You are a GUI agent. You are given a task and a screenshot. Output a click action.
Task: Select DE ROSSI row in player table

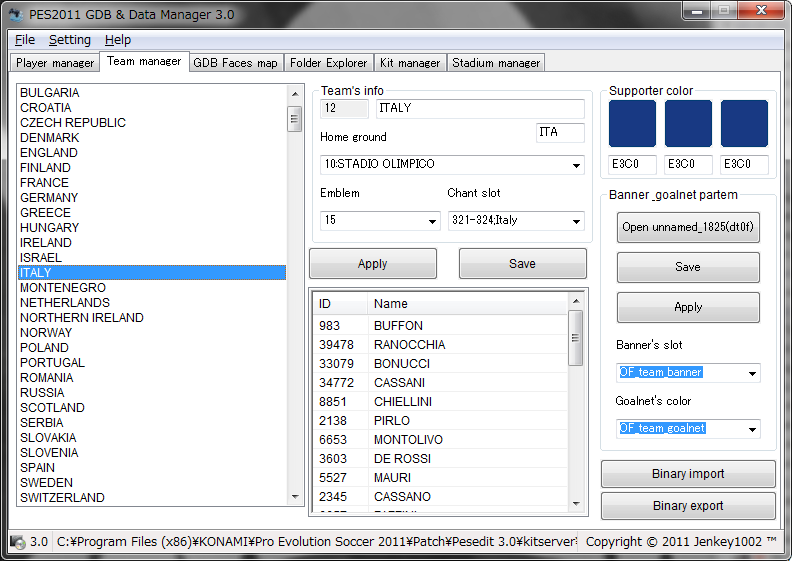tap(440, 458)
